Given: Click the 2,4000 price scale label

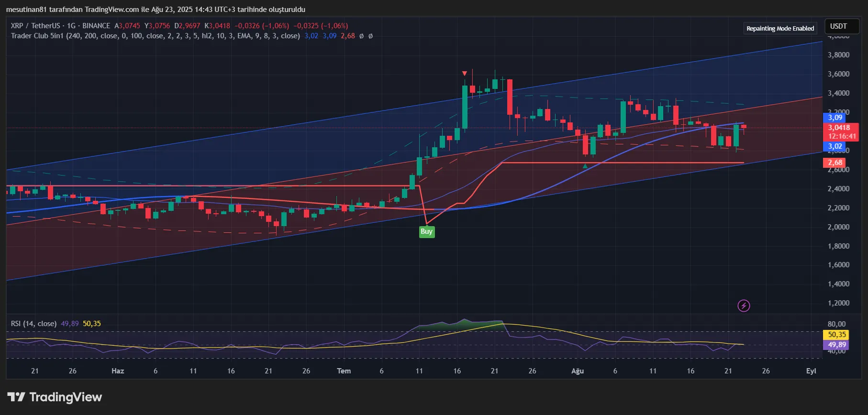Looking at the screenshot, I should point(839,189).
